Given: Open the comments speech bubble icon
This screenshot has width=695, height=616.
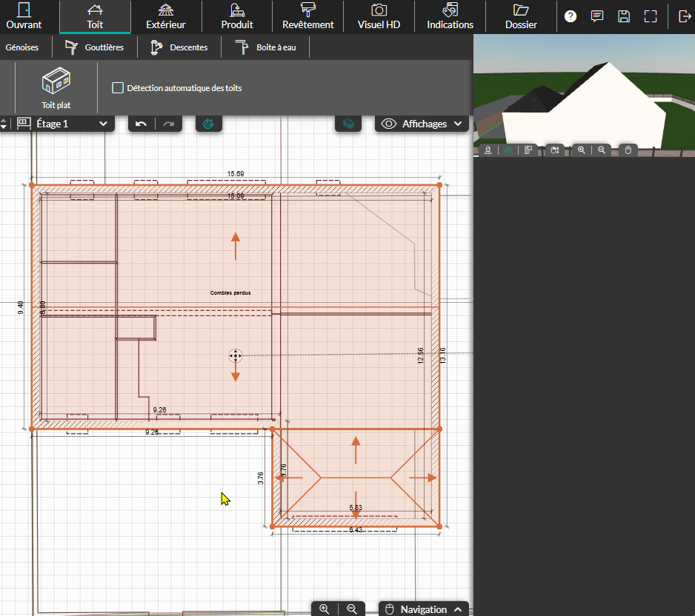Looking at the screenshot, I should 597,16.
